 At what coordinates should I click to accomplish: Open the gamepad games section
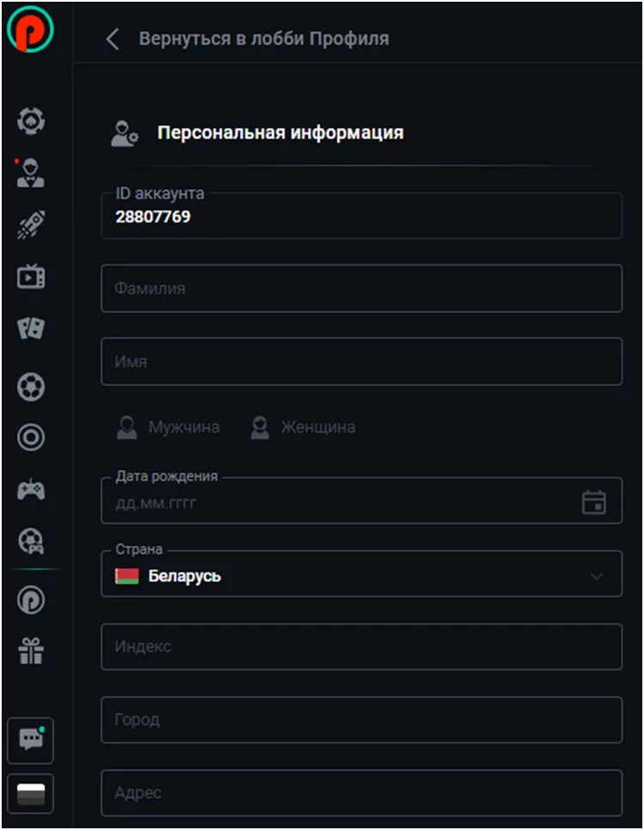click(x=31, y=491)
